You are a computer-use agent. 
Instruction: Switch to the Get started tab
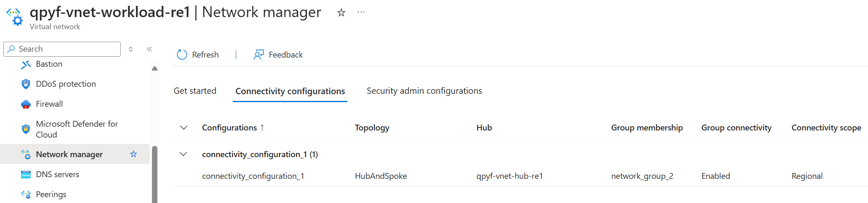[195, 91]
